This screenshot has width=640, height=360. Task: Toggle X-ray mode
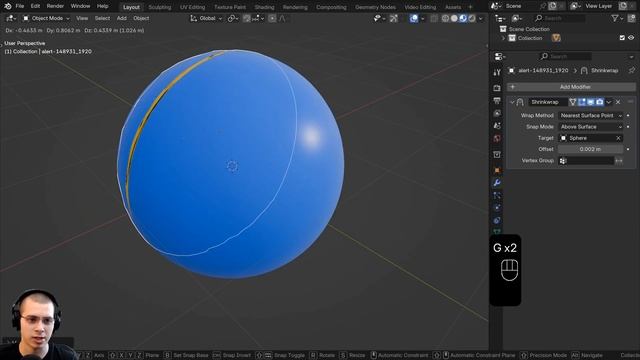434,18
